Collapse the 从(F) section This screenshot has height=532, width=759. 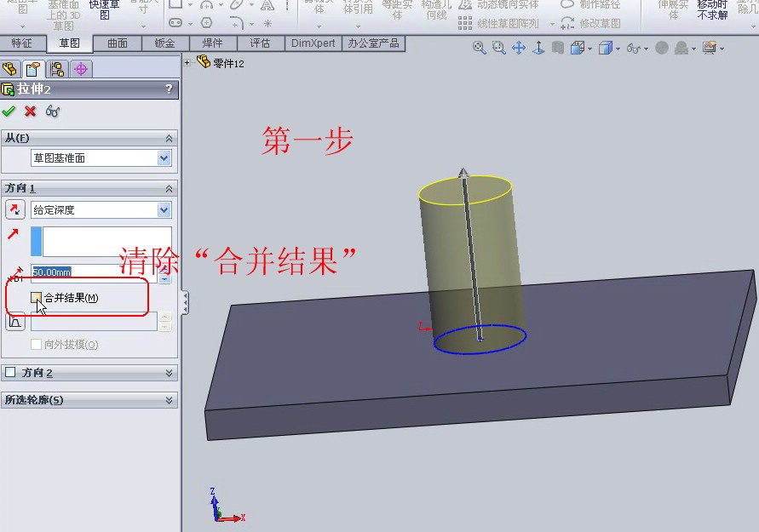click(169, 138)
